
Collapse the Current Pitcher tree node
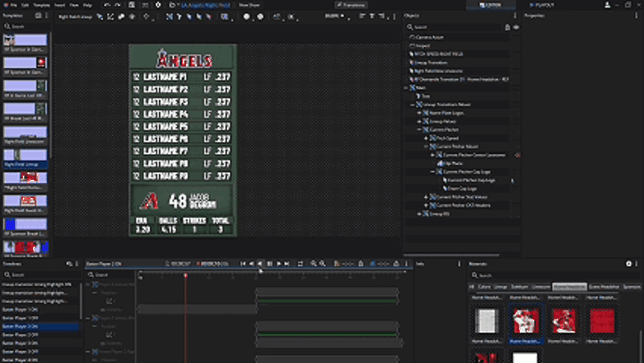419,130
